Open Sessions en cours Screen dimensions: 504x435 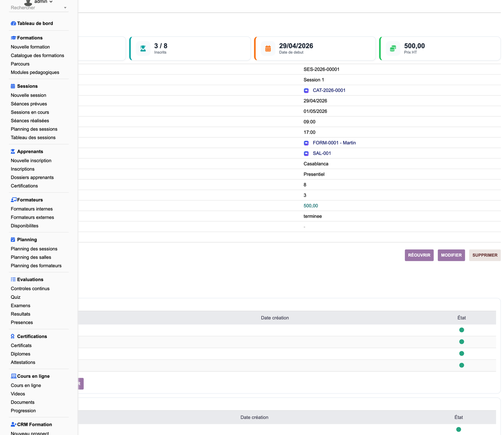pos(30,112)
